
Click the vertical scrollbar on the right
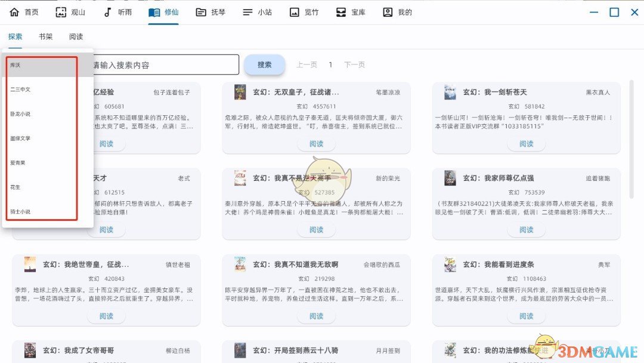point(632,137)
